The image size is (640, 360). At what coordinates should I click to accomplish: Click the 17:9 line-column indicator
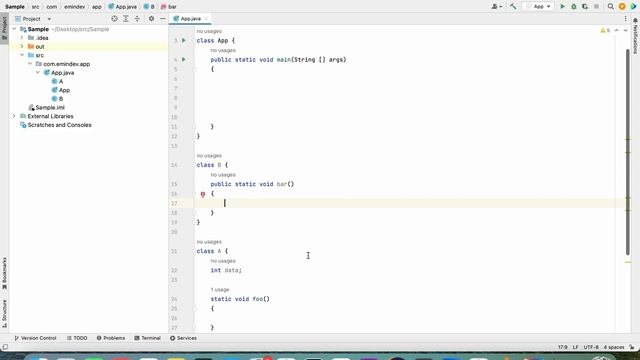[x=562, y=347]
